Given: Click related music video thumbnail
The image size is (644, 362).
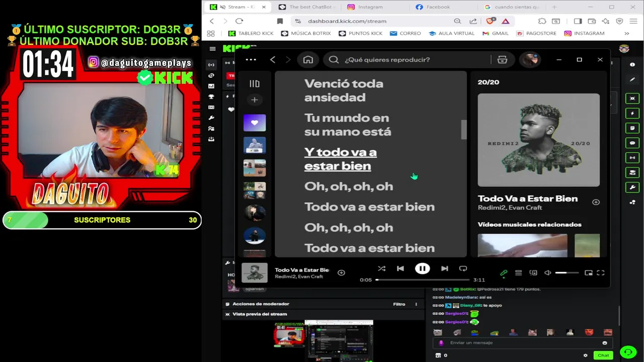Looking at the screenshot, I should point(522,245).
